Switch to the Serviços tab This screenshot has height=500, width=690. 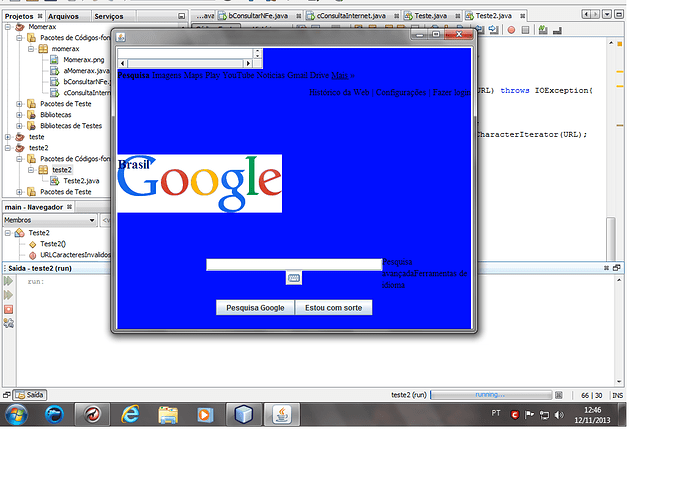(x=109, y=16)
